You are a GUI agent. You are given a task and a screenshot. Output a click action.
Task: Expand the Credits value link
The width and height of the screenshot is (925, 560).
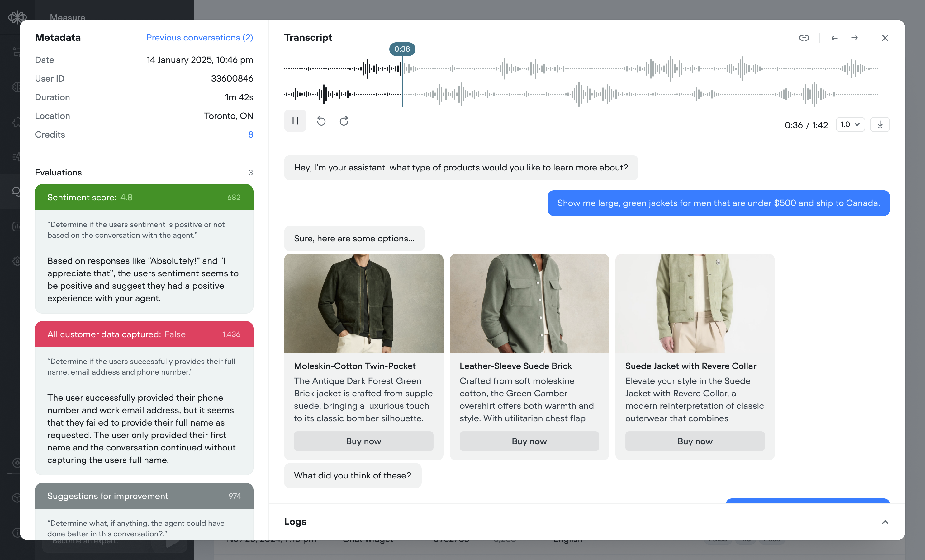click(250, 135)
